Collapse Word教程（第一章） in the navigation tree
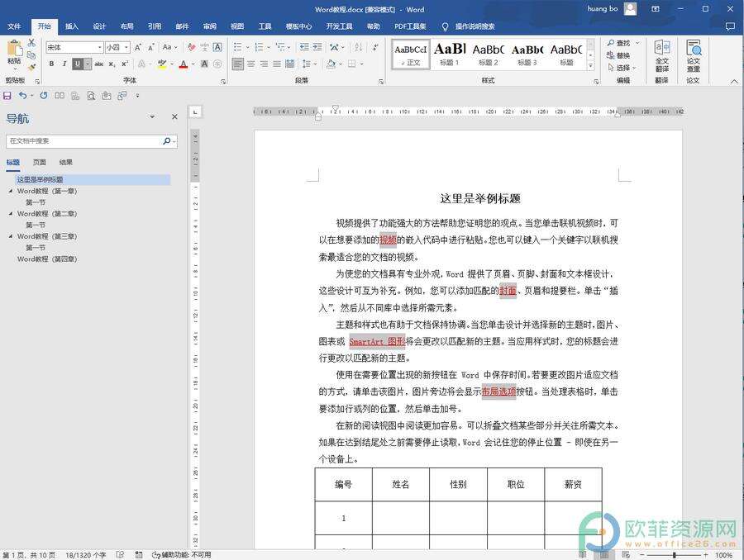 click(x=11, y=191)
